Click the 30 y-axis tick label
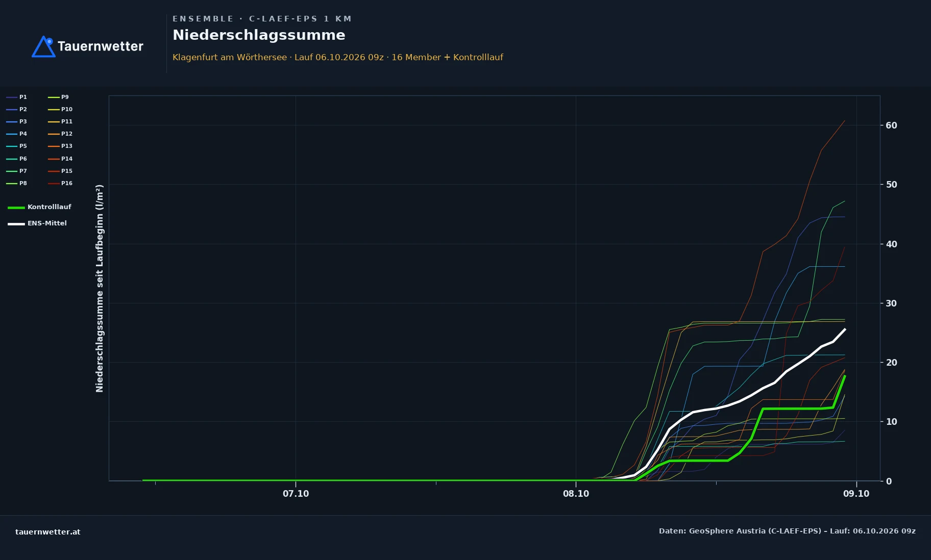931x560 pixels. pos(891,303)
